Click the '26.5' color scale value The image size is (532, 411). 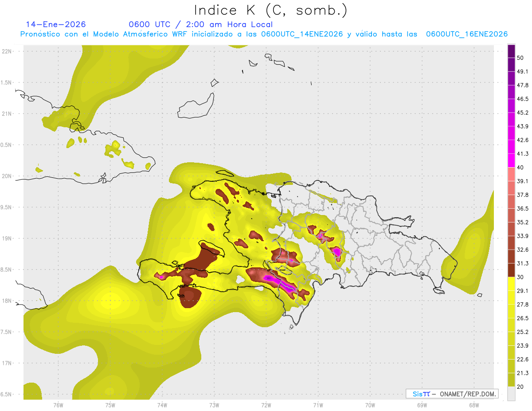coord(523,318)
